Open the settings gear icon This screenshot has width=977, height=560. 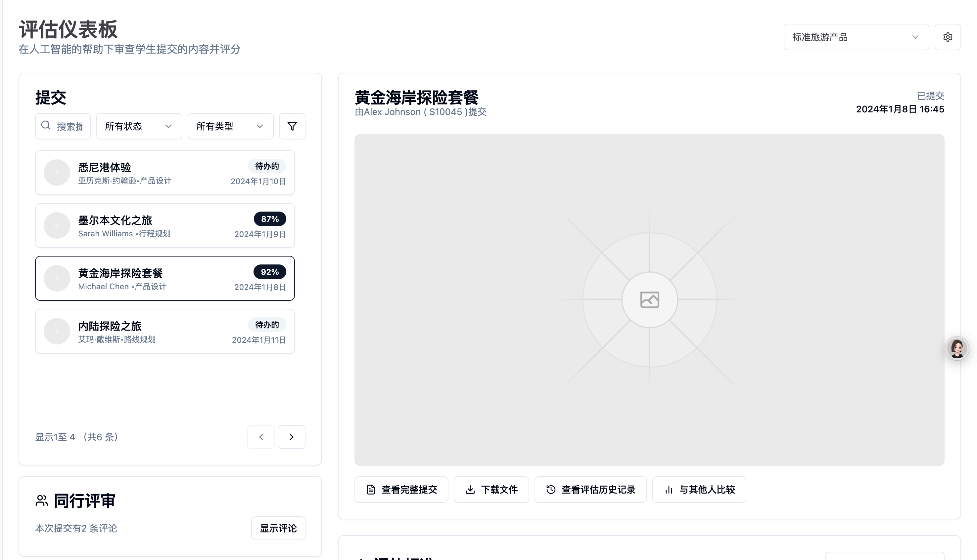[947, 37]
